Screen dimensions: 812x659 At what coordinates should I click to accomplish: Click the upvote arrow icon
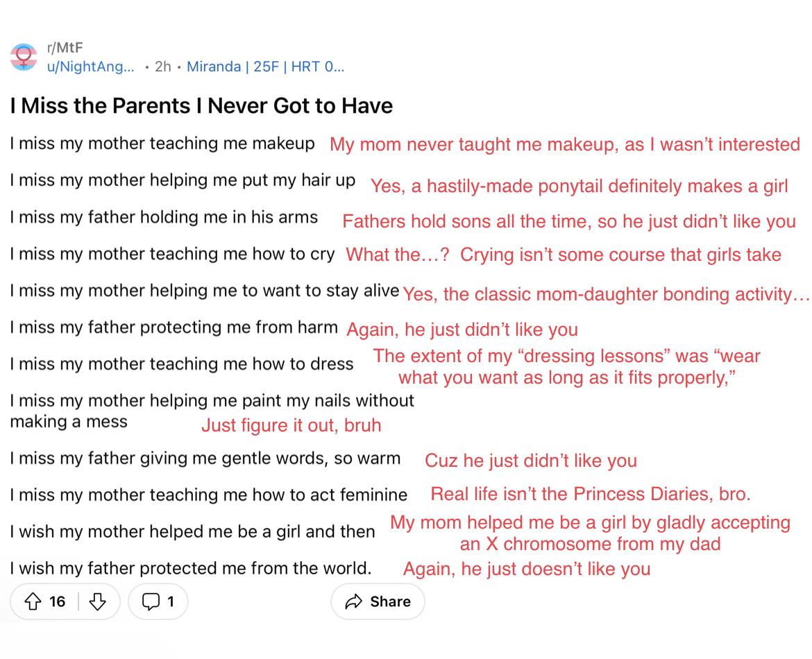pos(33,601)
